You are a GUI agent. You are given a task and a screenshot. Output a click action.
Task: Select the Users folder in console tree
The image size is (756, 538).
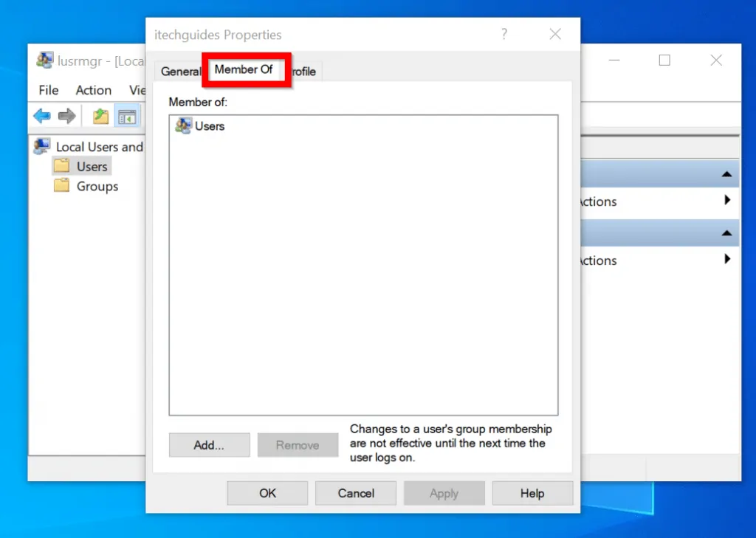(92, 167)
